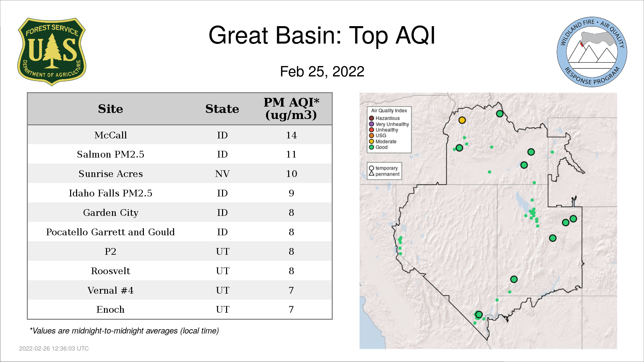
Task: Click the Unhealthy legend color dot
Action: click(371, 130)
